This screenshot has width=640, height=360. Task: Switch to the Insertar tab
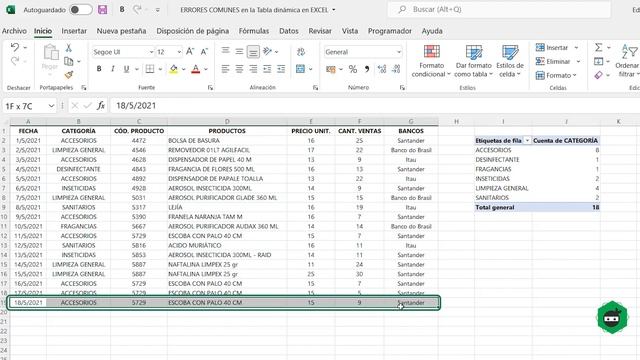[x=74, y=31]
